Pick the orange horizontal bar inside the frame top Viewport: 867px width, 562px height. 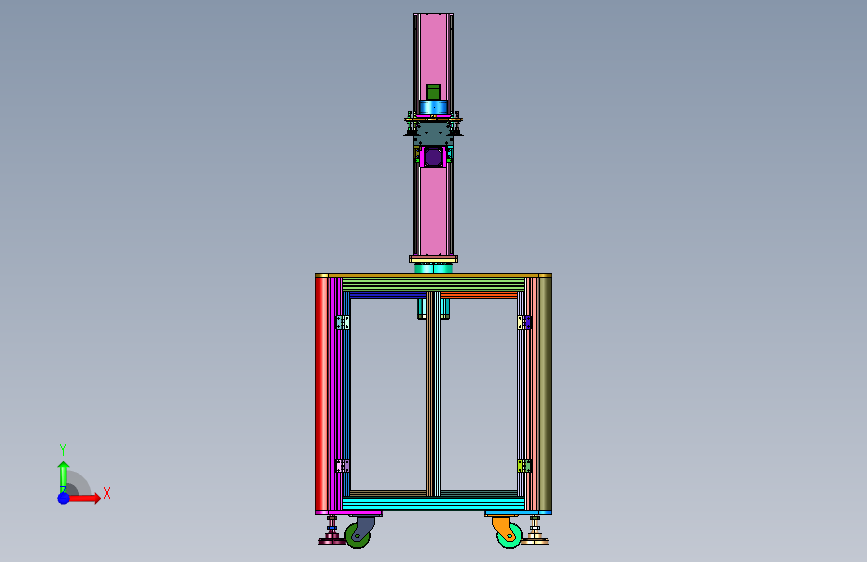pos(479,295)
